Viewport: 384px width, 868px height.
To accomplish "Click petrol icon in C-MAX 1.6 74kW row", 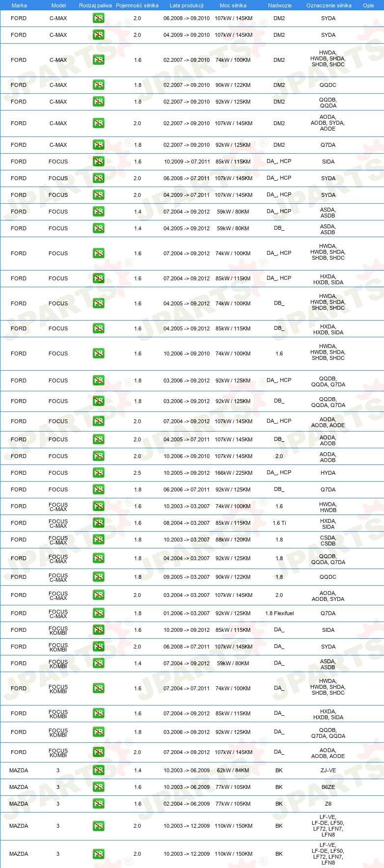I will (x=99, y=60).
